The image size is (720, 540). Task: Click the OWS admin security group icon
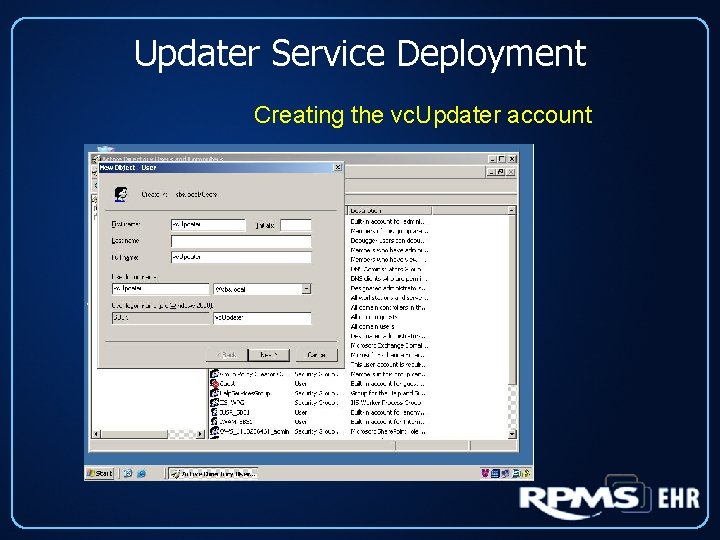click(x=214, y=431)
